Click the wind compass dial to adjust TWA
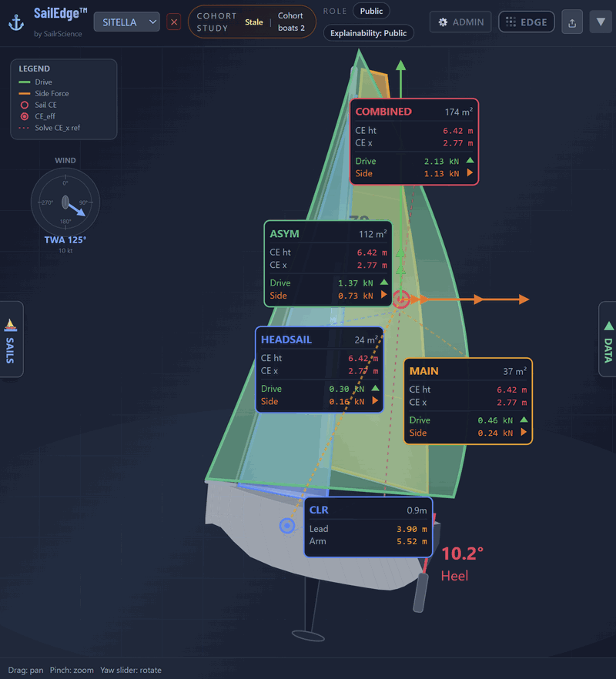Image resolution: width=616 pixels, height=679 pixels. (65, 202)
